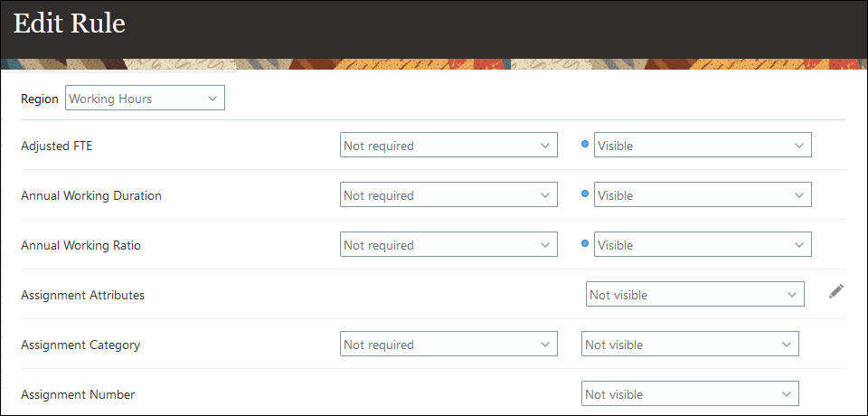Click the Edit Rule page title
The image size is (868, 416).
tap(69, 24)
